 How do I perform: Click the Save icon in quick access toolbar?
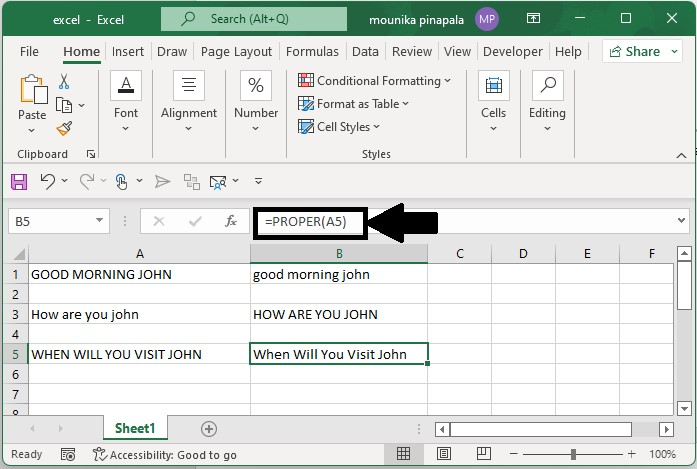[18, 181]
